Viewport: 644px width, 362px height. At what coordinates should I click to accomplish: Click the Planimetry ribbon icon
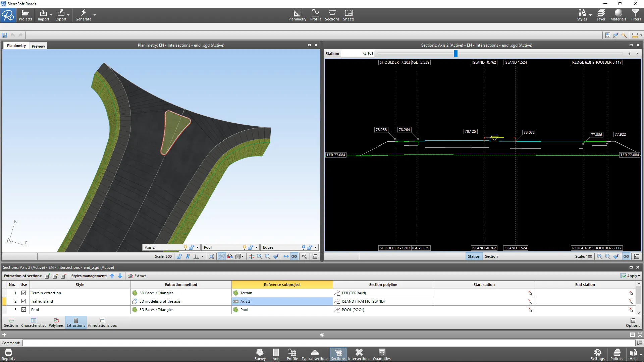tap(297, 15)
